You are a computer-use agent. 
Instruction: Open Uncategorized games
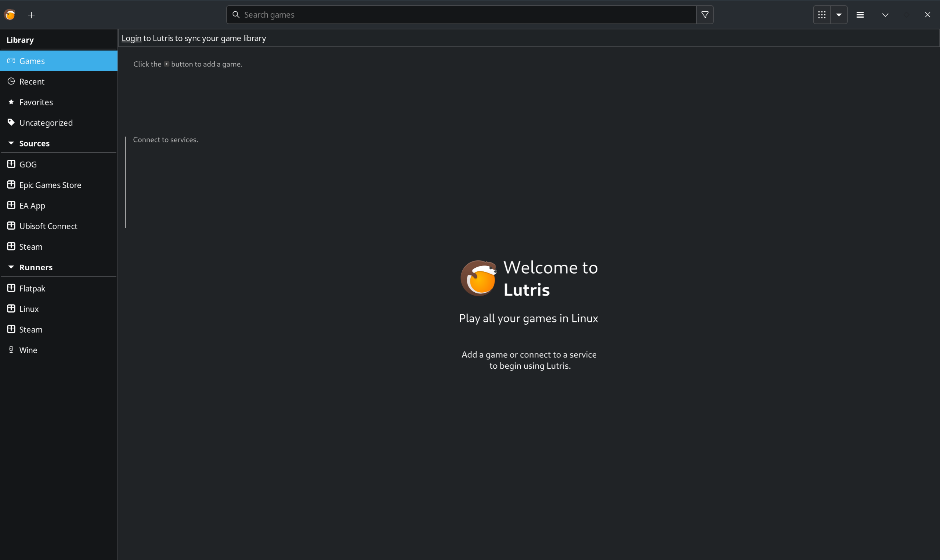tap(59, 123)
